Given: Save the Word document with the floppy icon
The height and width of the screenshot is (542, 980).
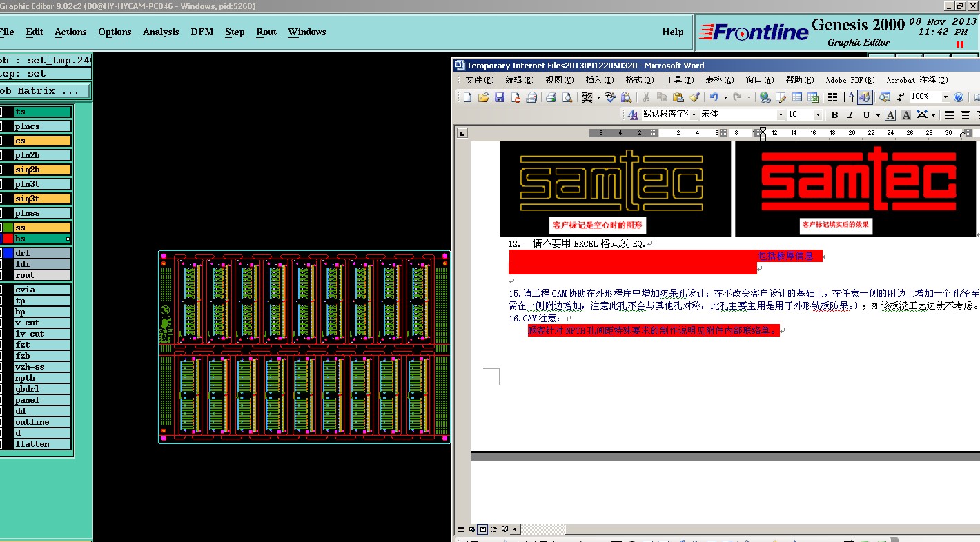Looking at the screenshot, I should tap(500, 97).
